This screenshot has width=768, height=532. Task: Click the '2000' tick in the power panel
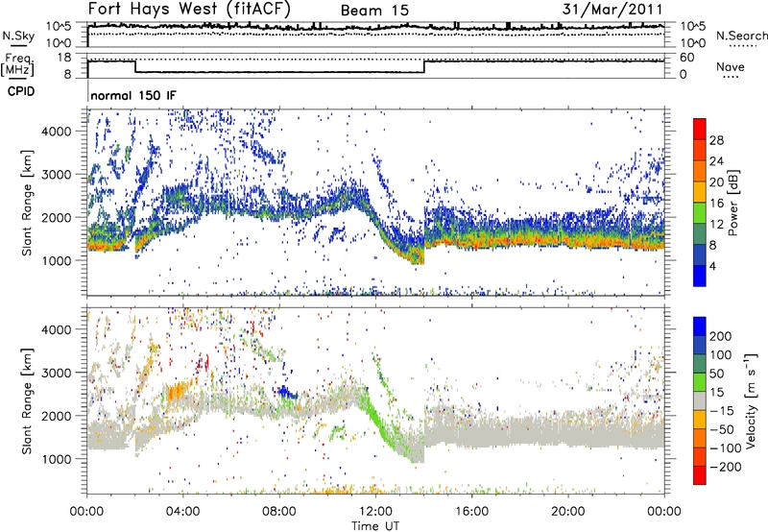[x=57, y=217]
